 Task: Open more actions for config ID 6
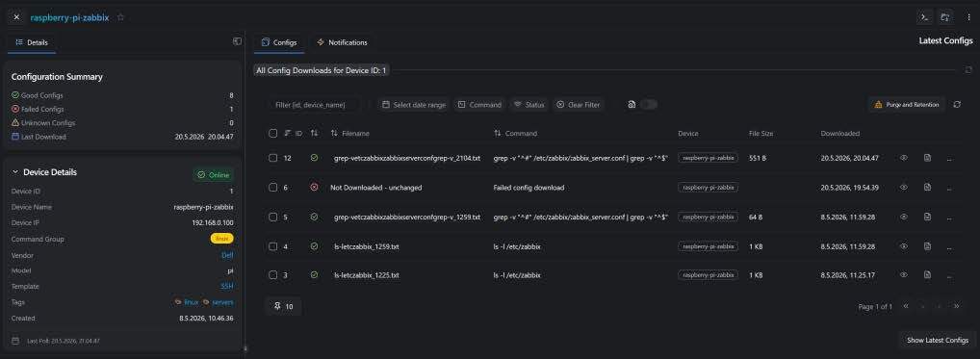[x=949, y=188]
